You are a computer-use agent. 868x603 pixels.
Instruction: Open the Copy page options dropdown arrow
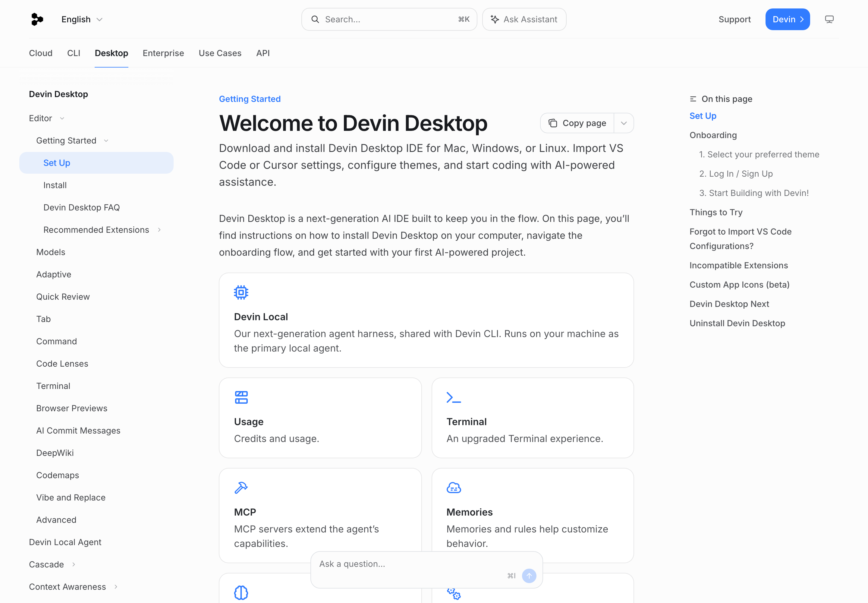tap(624, 123)
